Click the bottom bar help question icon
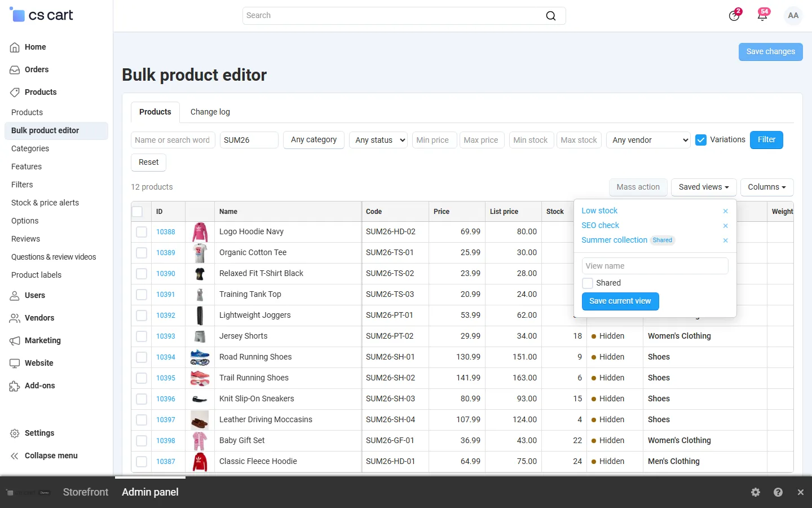This screenshot has width=812, height=508. coord(778,492)
